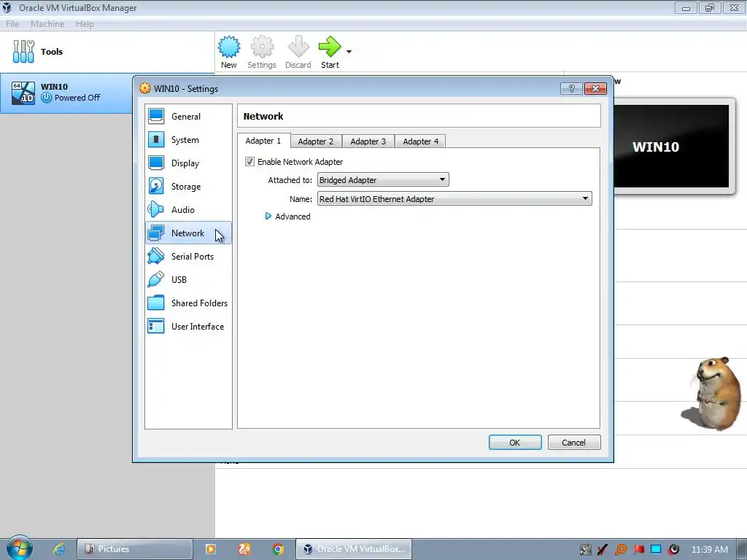Expand the Advanced network options

click(287, 216)
